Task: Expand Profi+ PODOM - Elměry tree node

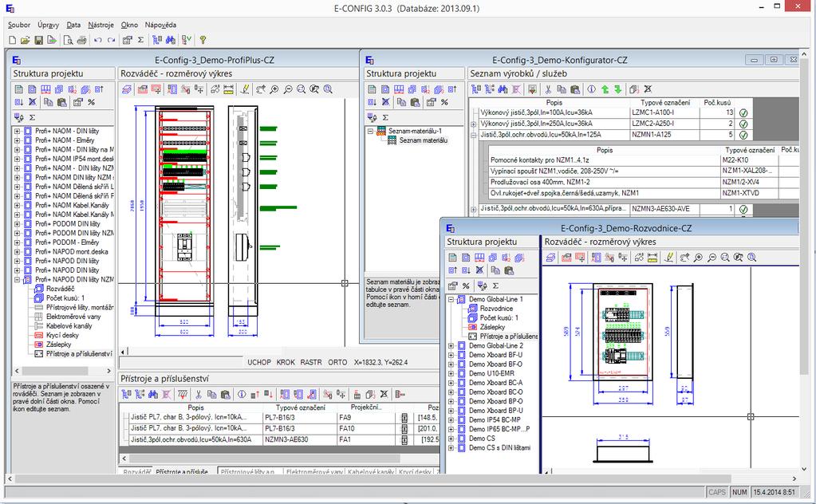Action: [18, 242]
